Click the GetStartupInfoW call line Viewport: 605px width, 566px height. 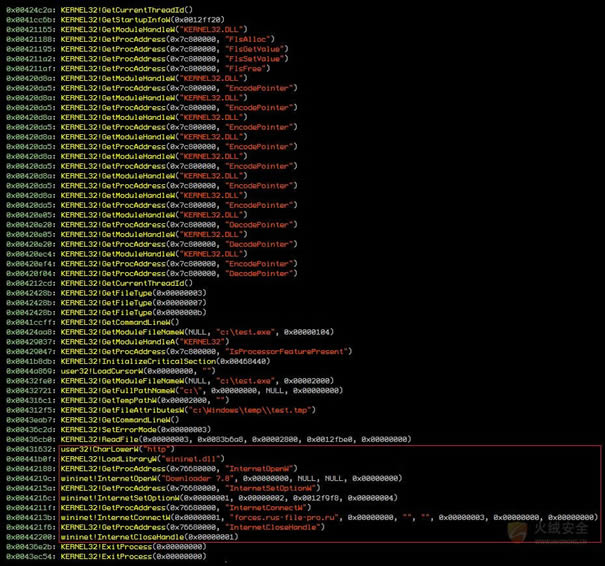coord(140,19)
